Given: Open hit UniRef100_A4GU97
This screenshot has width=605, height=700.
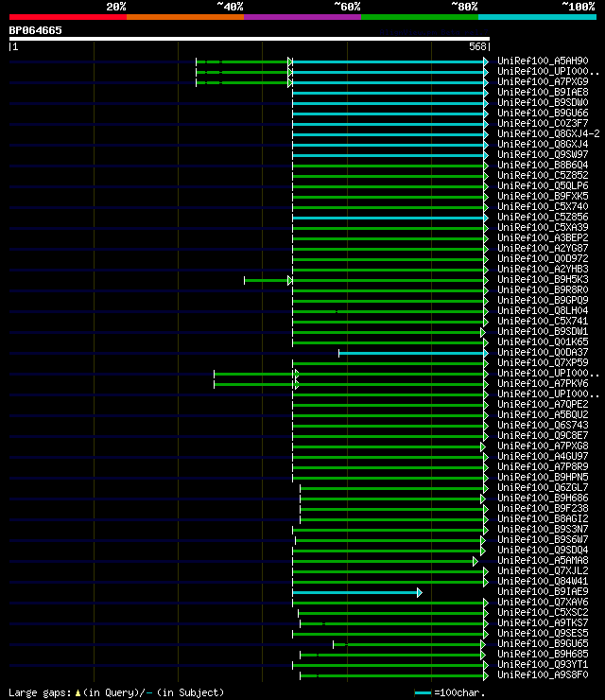Looking at the screenshot, I should pyautogui.click(x=543, y=457).
